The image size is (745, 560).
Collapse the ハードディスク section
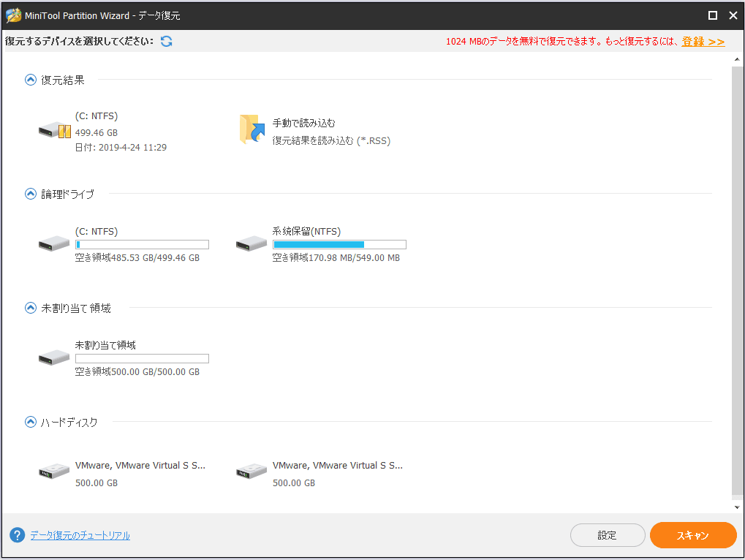[x=31, y=422]
